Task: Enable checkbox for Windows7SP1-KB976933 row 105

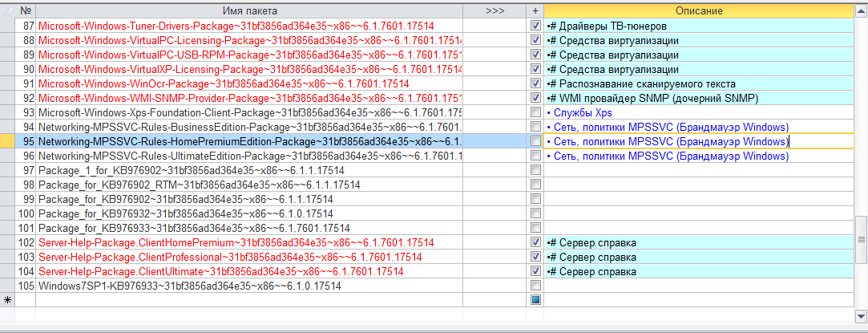Action: [535, 286]
